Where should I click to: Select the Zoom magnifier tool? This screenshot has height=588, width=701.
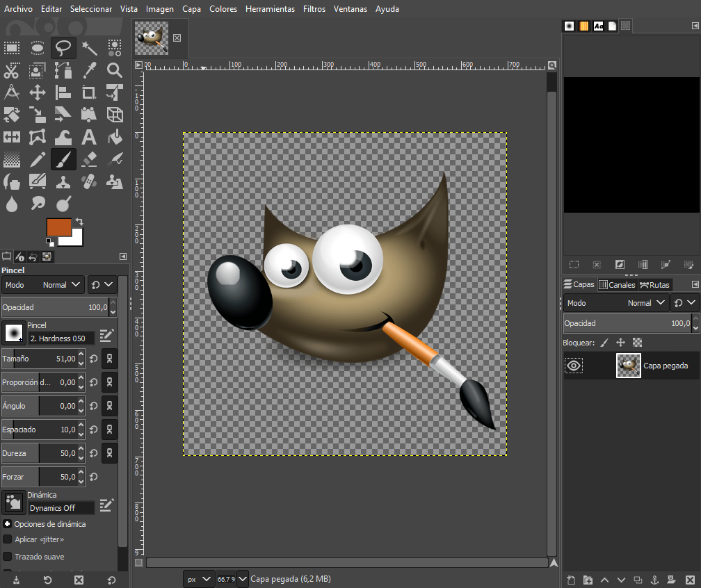pos(115,70)
